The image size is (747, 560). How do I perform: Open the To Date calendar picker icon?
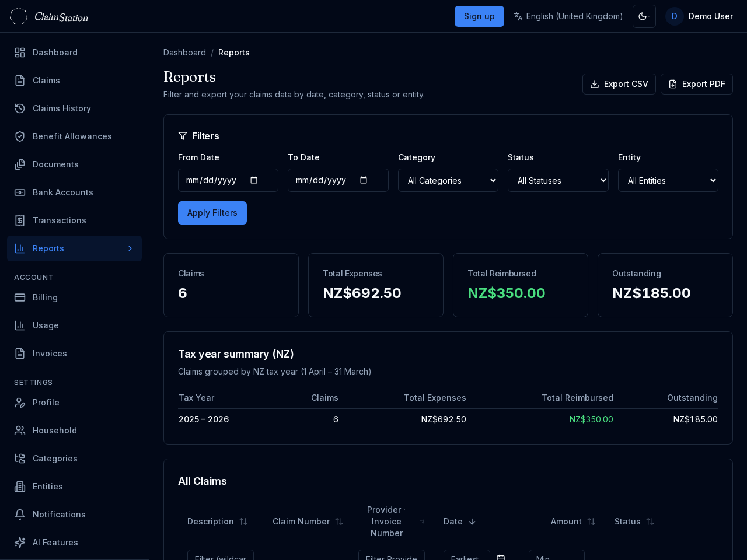coord(364,180)
